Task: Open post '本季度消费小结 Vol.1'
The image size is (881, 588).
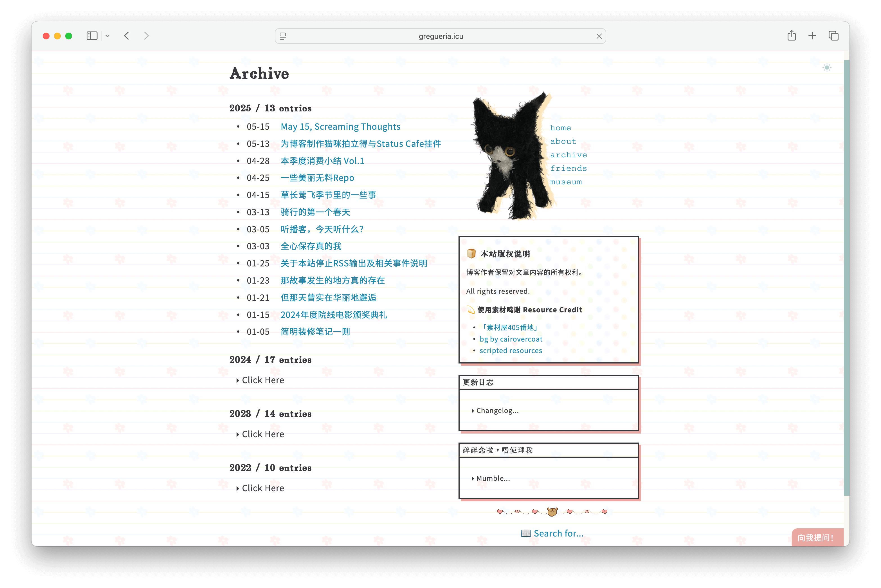Action: 322,161
